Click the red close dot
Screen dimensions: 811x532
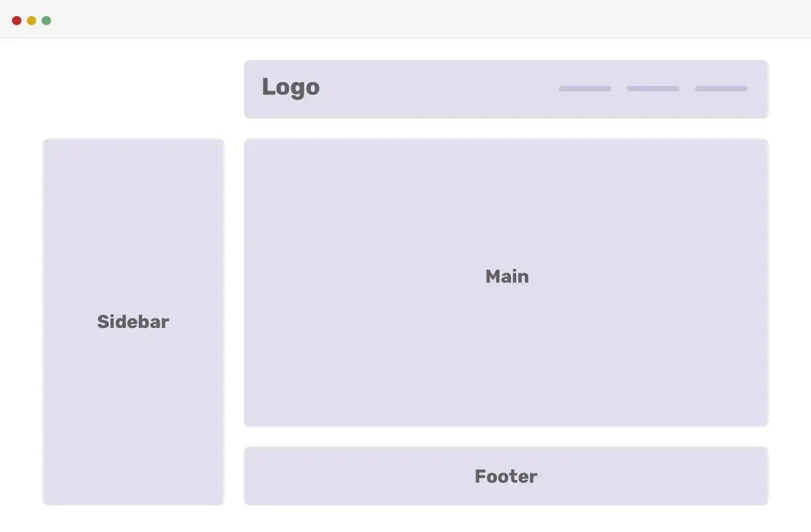pos(17,21)
